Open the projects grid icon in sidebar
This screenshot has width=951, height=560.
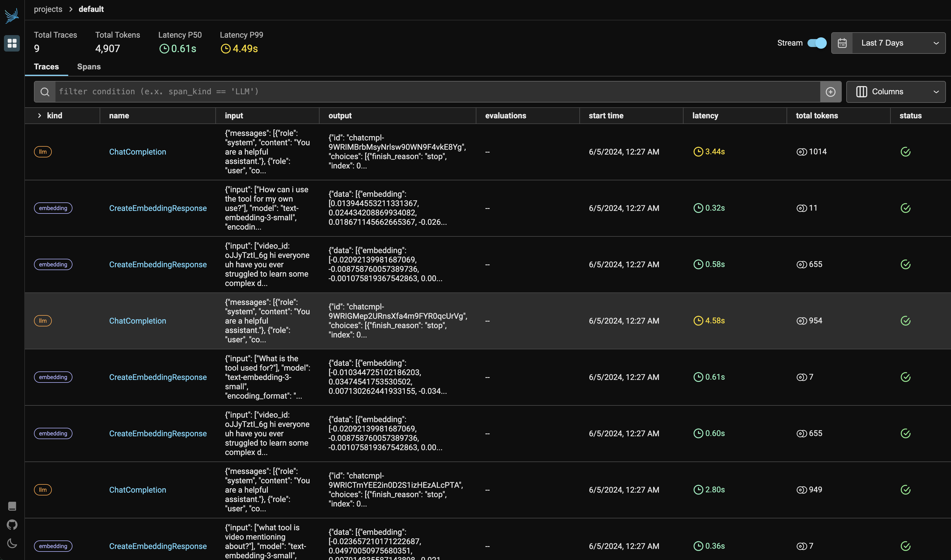(x=12, y=43)
